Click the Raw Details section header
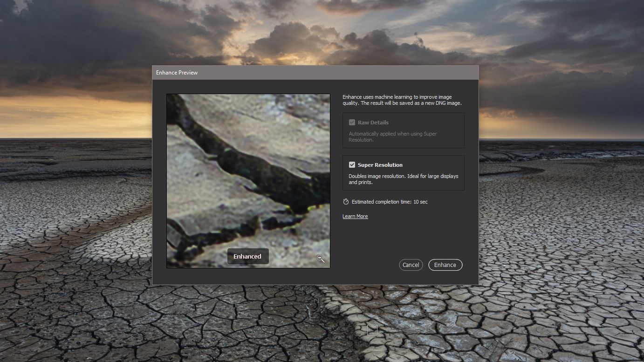Viewport: 644px width, 362px height. 373,122
